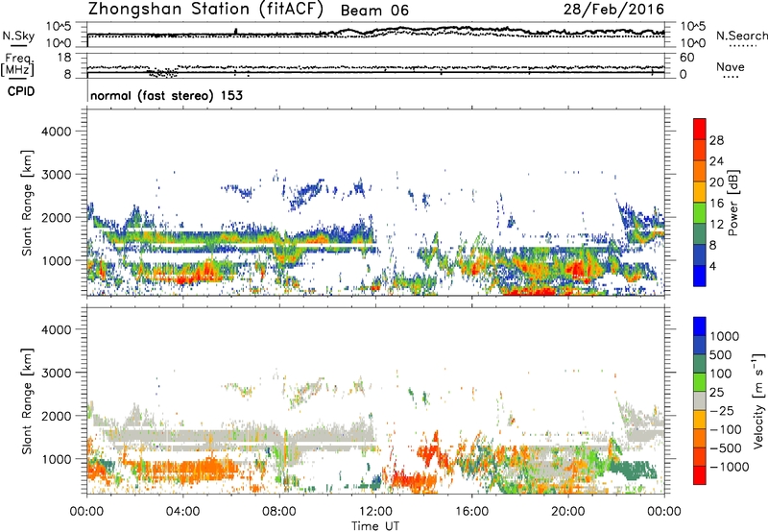Click the 'N.Search' legend label

(741, 36)
